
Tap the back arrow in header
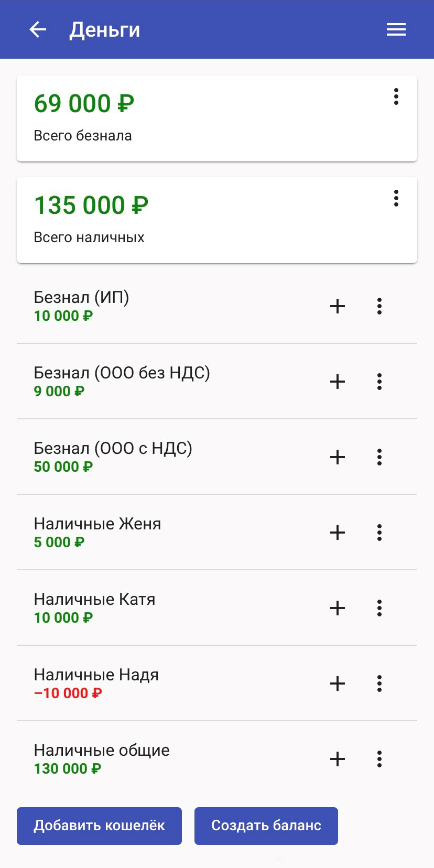(38, 30)
